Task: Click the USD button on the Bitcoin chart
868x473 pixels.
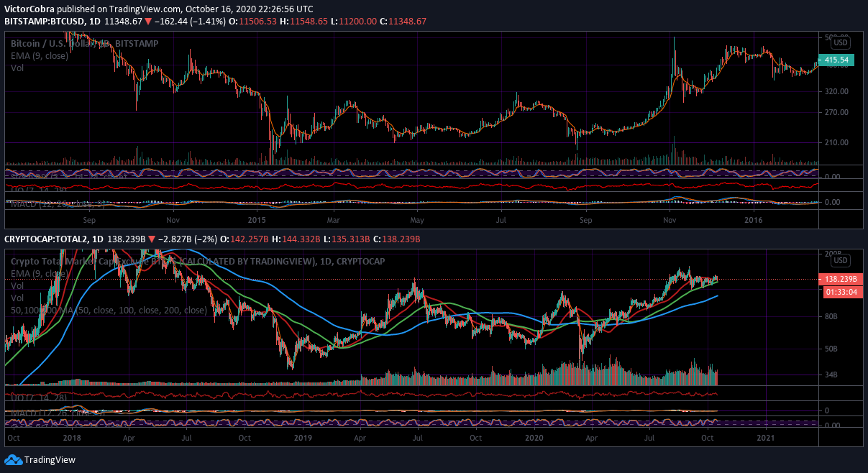Action: (x=841, y=43)
